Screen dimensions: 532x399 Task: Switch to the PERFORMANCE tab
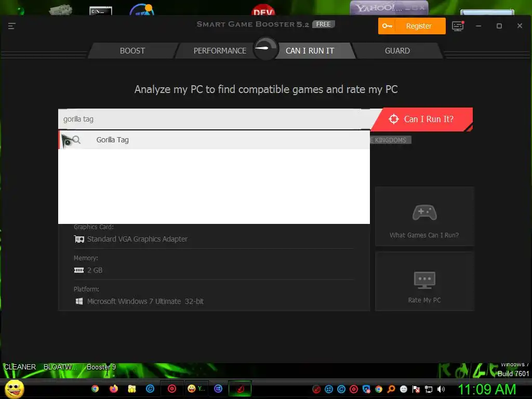[x=220, y=51]
